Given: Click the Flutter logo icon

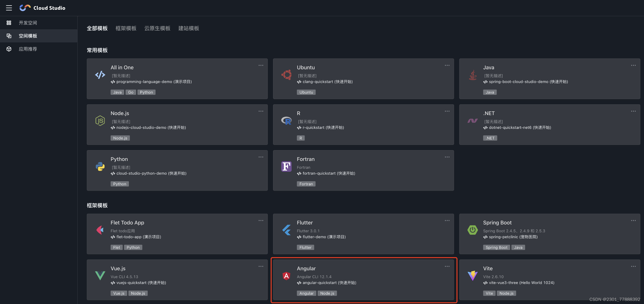Looking at the screenshot, I should 286,230.
